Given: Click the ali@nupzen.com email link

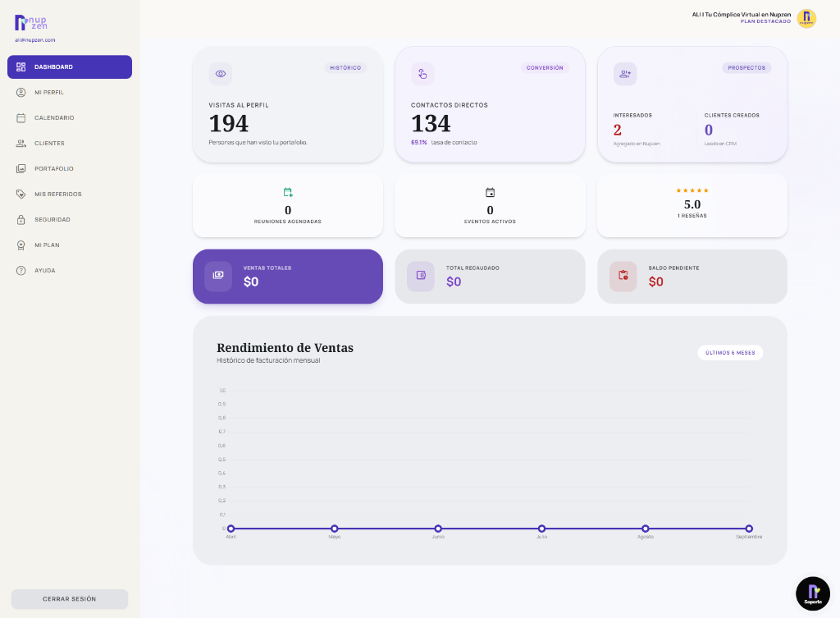Looking at the screenshot, I should (x=34, y=40).
